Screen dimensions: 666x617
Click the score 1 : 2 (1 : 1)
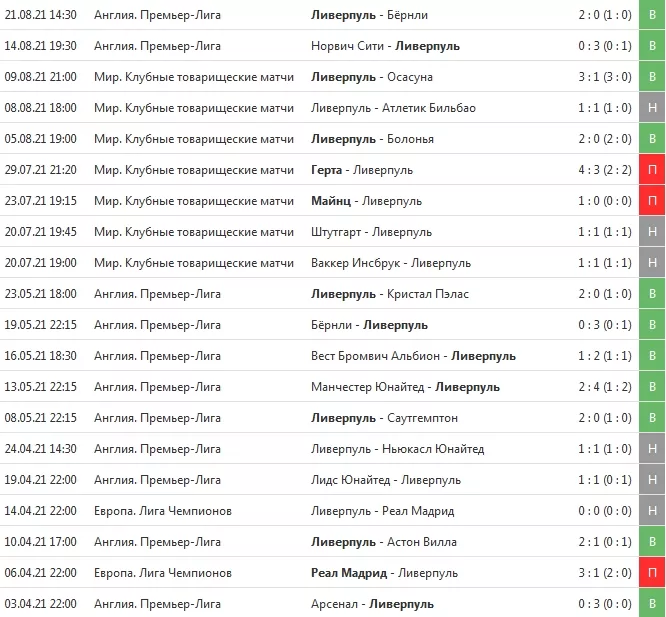click(605, 356)
